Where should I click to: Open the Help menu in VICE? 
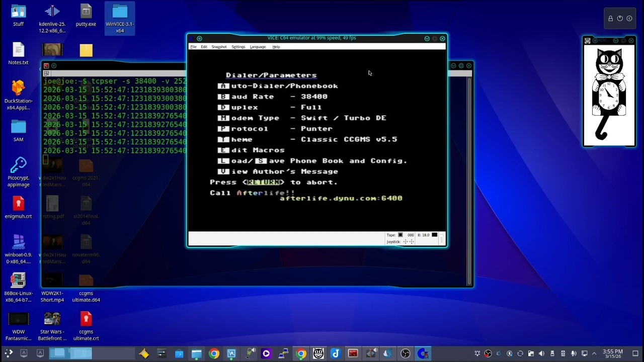pos(276,47)
